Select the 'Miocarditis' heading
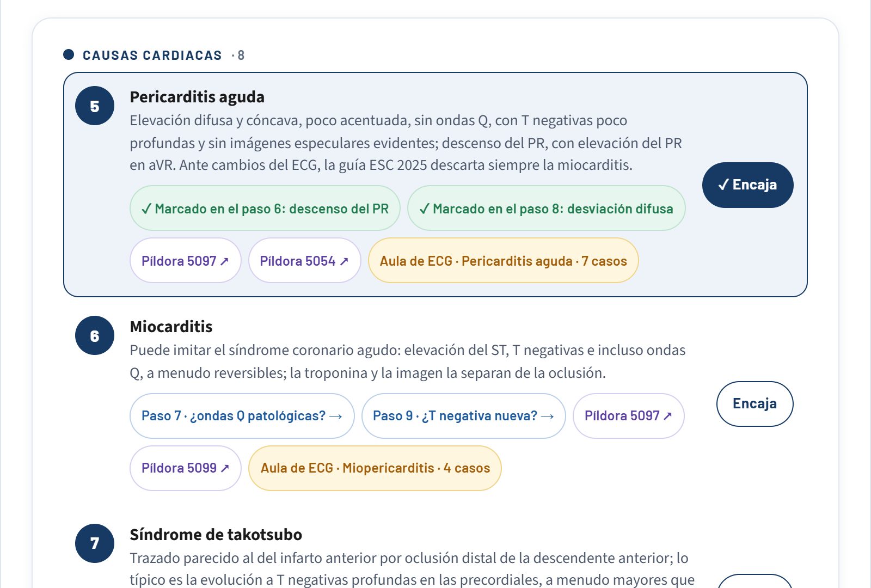871x588 pixels. tap(171, 327)
